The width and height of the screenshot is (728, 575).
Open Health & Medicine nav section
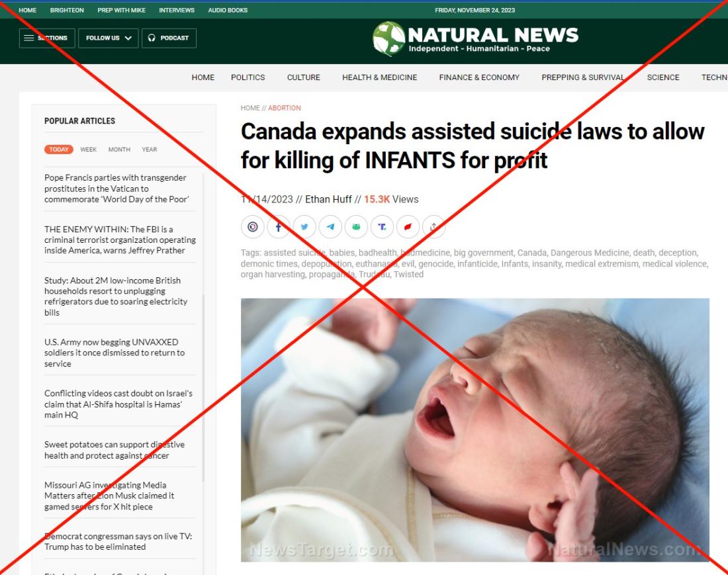(x=380, y=77)
